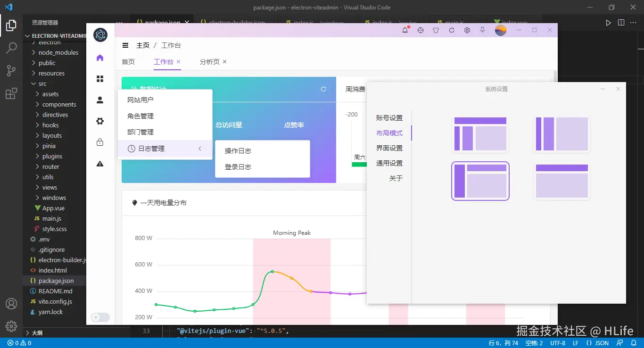The width and height of the screenshot is (644, 348).
Task: Close the 分析页 tab
Action: (x=224, y=62)
